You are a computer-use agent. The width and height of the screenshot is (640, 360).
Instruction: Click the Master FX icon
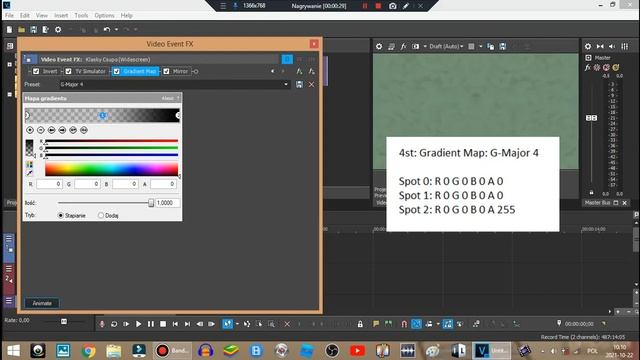tap(588, 68)
